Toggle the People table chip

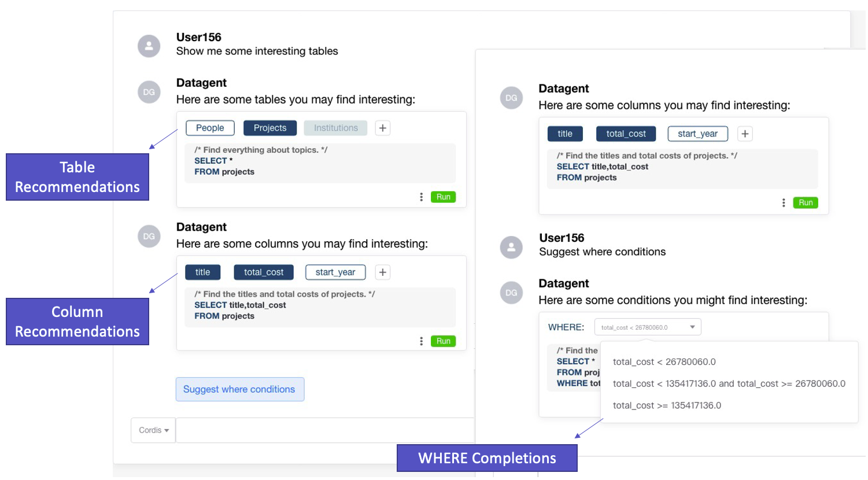pos(210,128)
